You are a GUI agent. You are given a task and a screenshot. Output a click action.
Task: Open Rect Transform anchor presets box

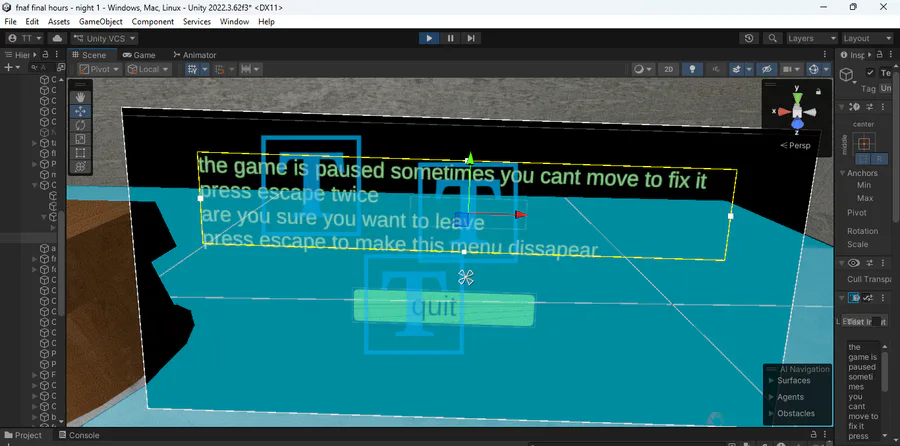click(864, 144)
